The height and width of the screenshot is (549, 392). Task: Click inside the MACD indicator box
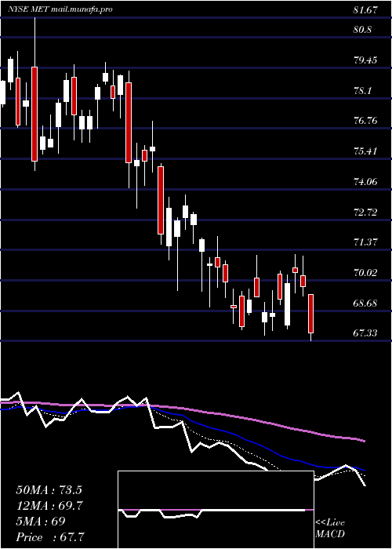pyautogui.click(x=216, y=510)
